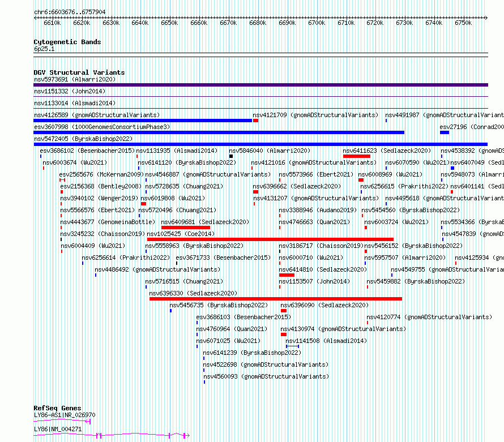Select the esv3607998 (1000GenomesConsortiumPhase3) label
The height and width of the screenshot is (442, 504).
(x=102, y=127)
